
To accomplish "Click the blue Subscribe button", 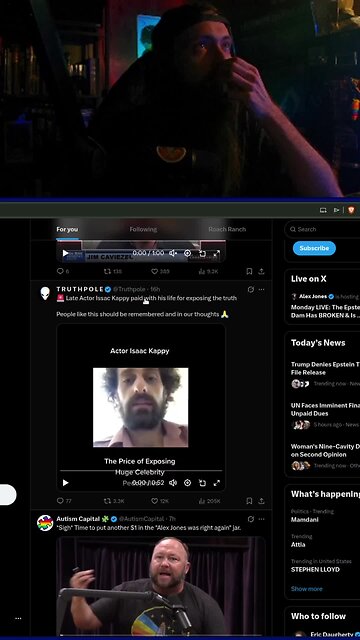I will (314, 248).
